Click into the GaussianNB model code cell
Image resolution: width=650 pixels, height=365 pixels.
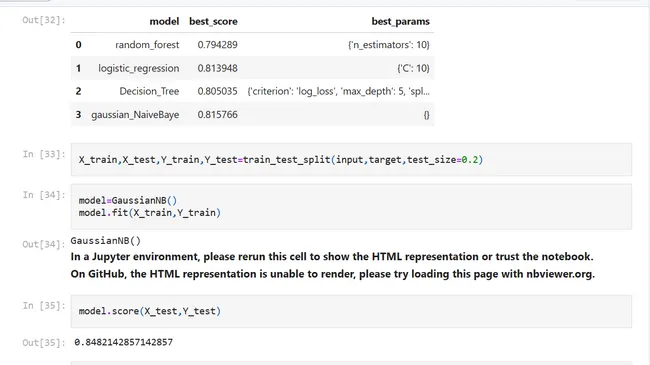point(351,207)
